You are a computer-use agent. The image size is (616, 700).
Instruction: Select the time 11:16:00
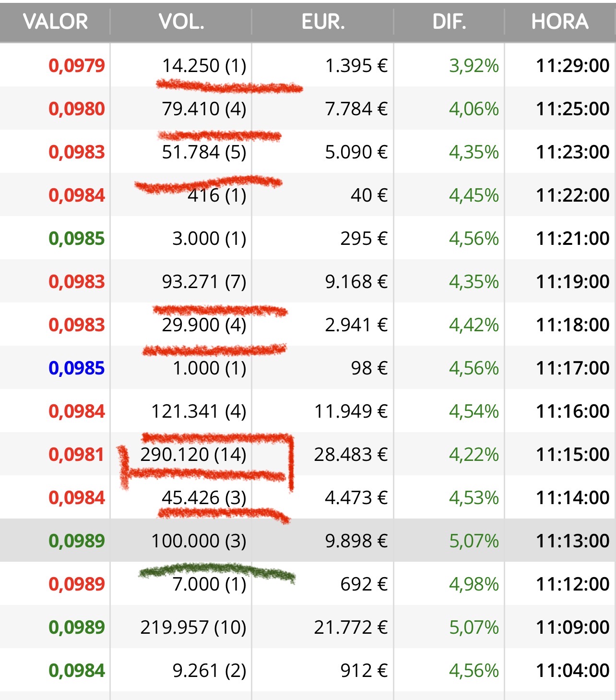pyautogui.click(x=573, y=411)
